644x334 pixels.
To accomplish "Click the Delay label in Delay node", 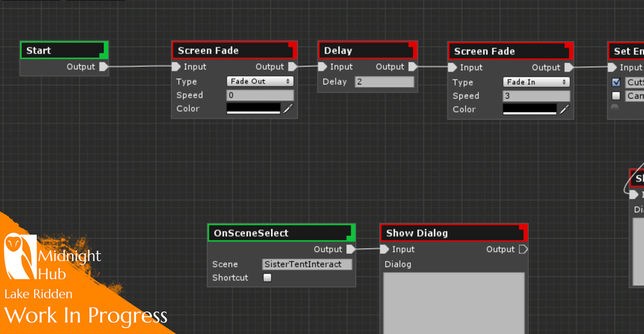I will point(335,82).
